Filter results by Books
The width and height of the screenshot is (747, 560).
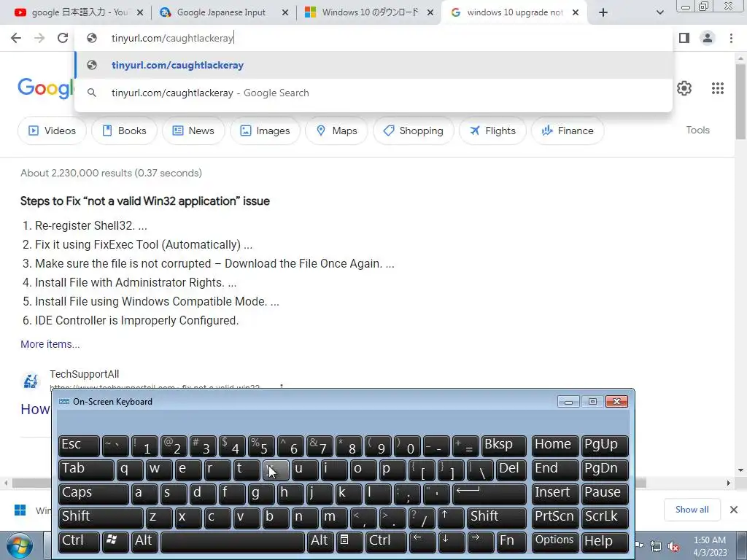(124, 131)
